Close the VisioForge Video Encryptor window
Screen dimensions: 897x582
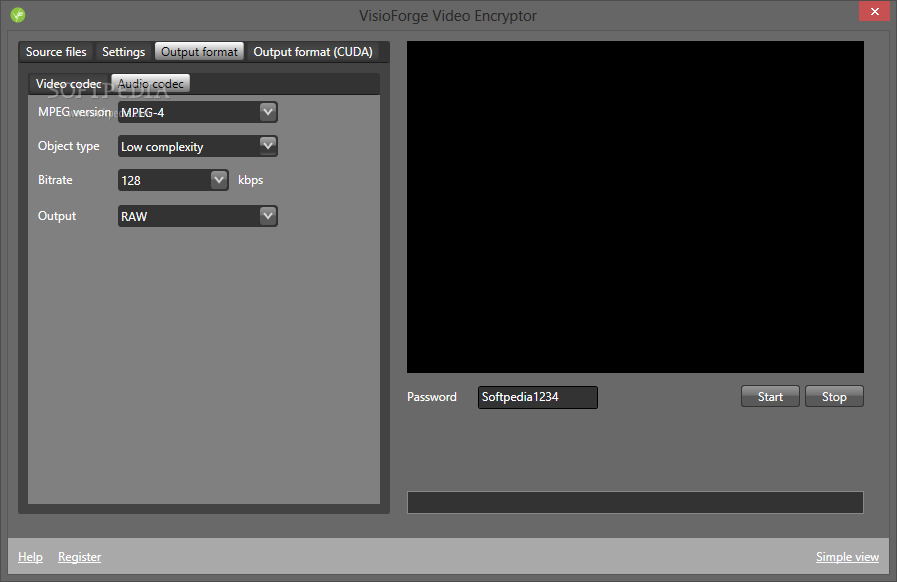(874, 11)
